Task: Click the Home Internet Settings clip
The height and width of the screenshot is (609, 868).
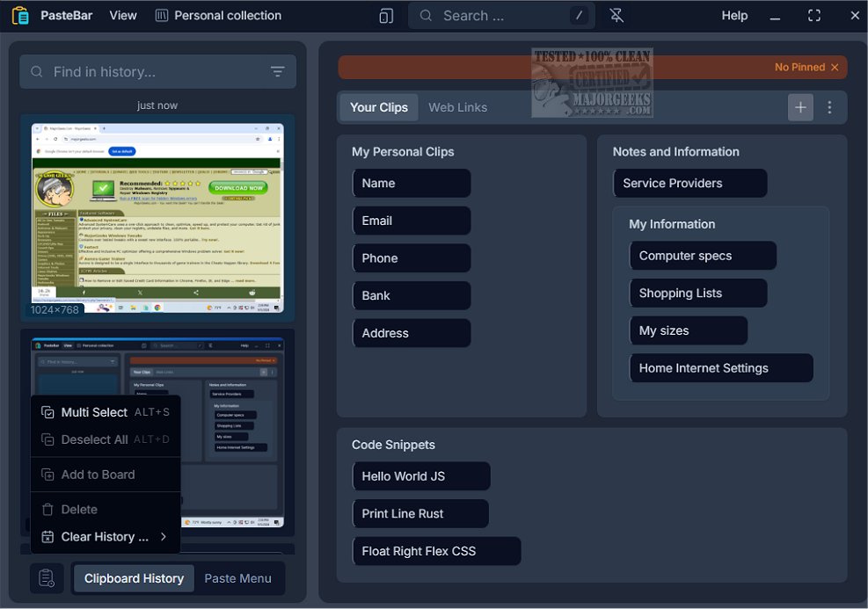Action: tap(721, 368)
